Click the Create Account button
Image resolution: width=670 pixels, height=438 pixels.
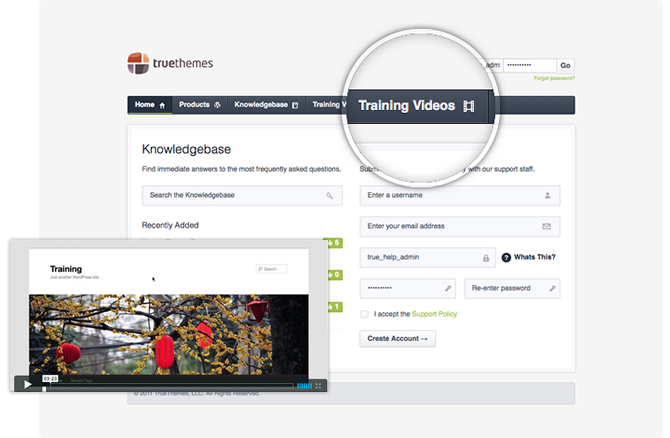pos(397,338)
